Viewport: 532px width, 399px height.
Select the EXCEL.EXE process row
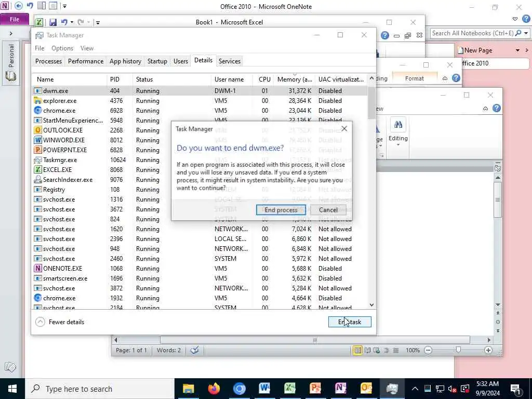coord(102,170)
